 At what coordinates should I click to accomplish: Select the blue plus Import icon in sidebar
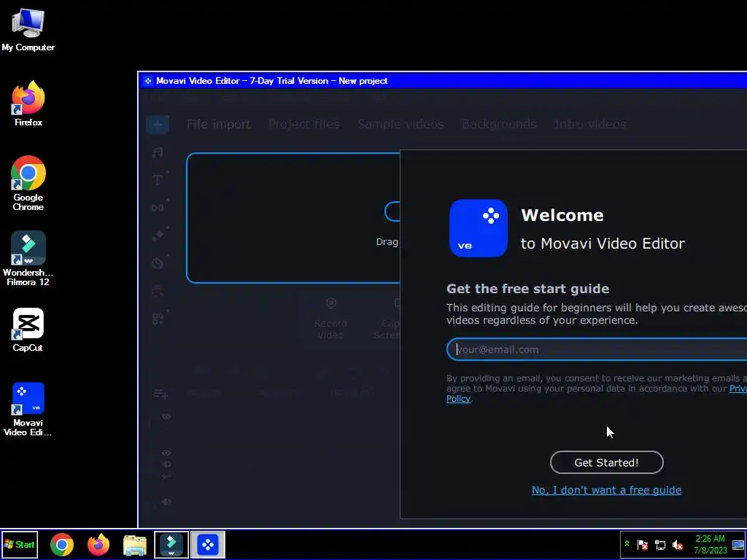point(158,125)
